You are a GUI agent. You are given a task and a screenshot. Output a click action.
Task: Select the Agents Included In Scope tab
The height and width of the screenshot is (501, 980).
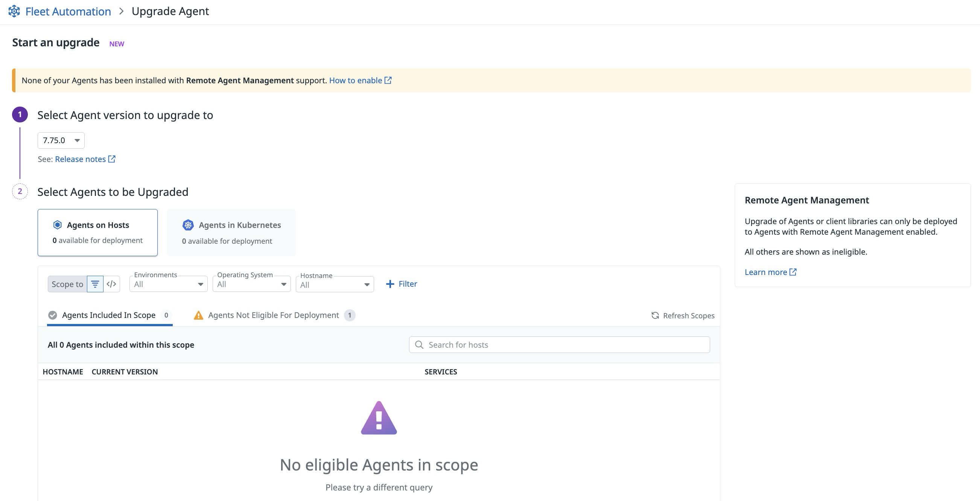(108, 315)
